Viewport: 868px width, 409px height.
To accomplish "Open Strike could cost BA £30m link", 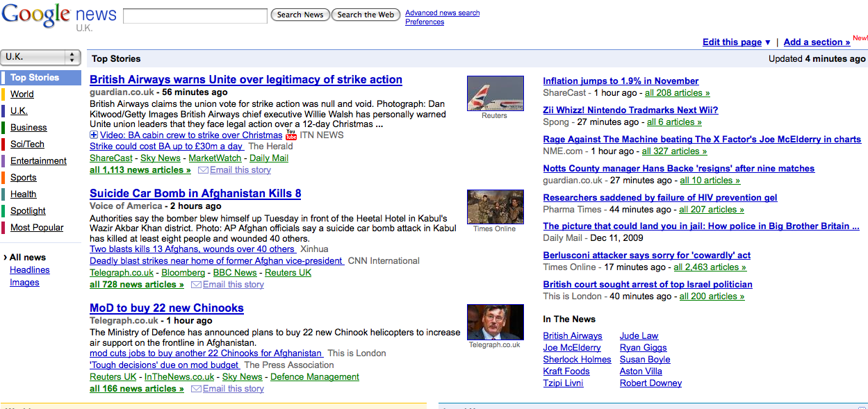I will point(167,147).
